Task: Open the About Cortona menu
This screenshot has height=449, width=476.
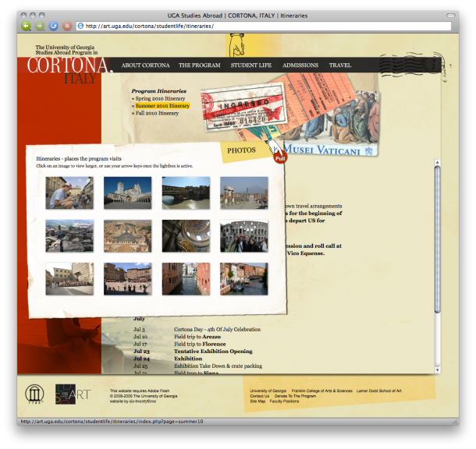Action: tap(145, 65)
